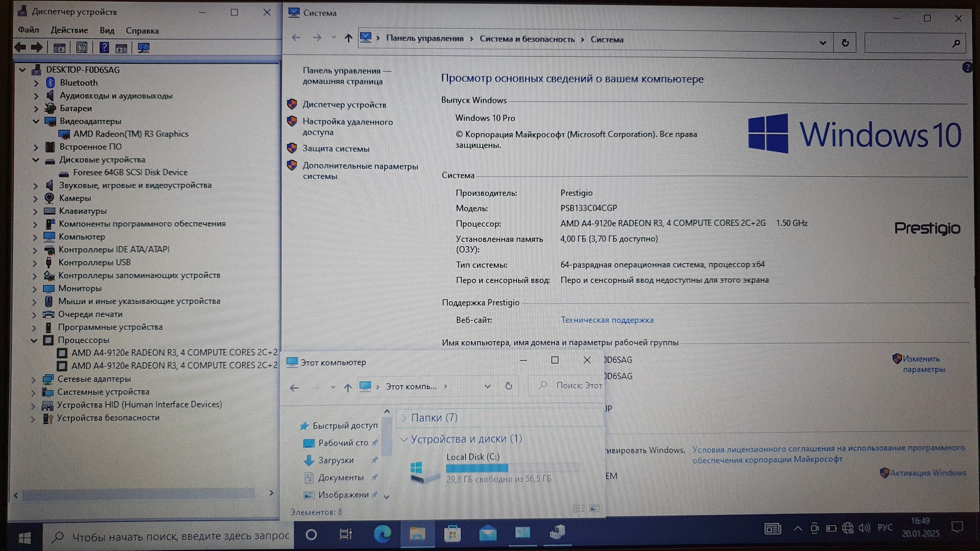This screenshot has height=551, width=980.
Task: Click the Task View taskbar icon
Action: [345, 534]
